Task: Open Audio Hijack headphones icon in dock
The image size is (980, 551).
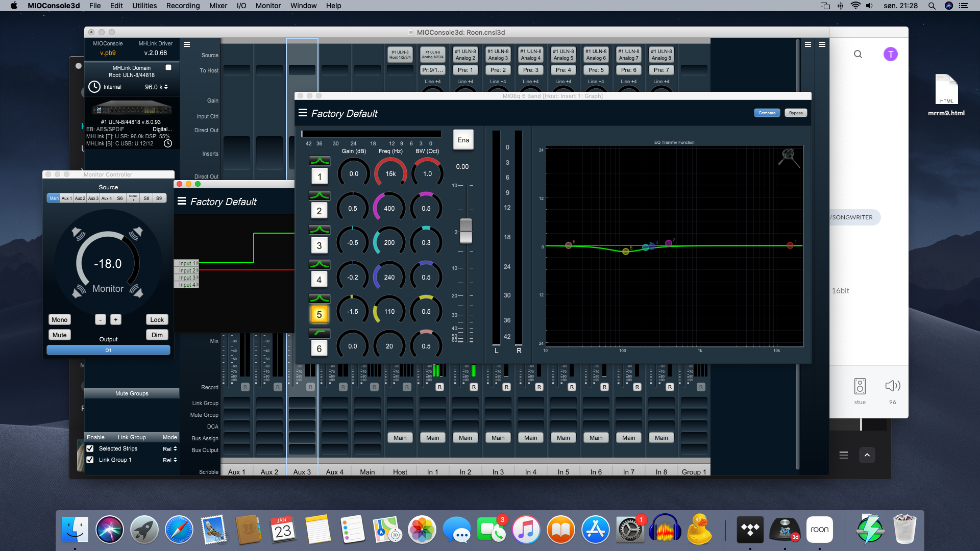Action: 665,530
